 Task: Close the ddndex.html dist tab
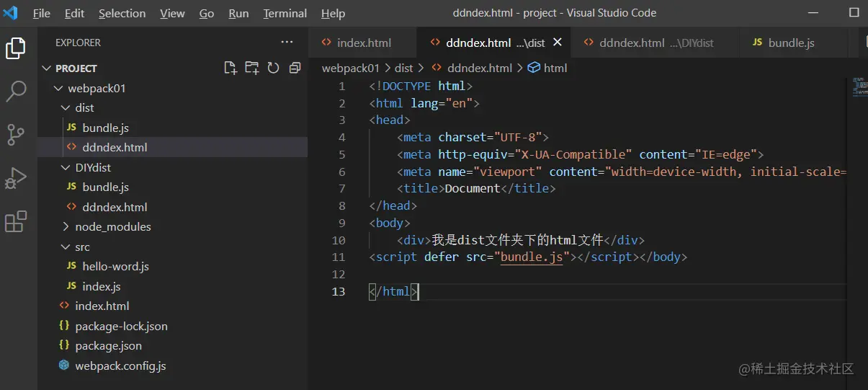point(557,43)
